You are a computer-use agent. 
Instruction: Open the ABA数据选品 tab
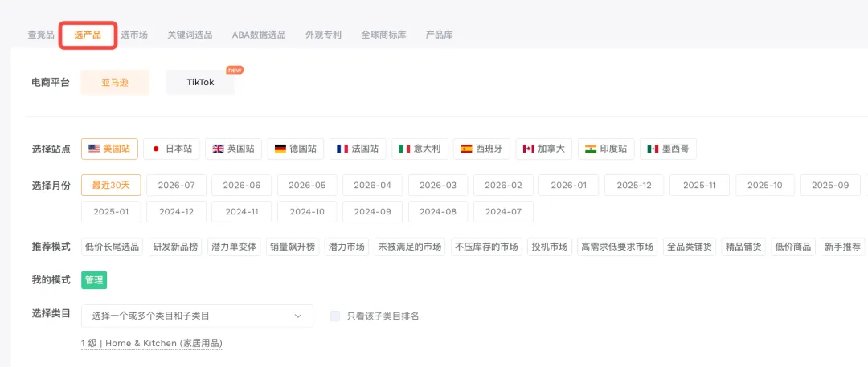(259, 35)
